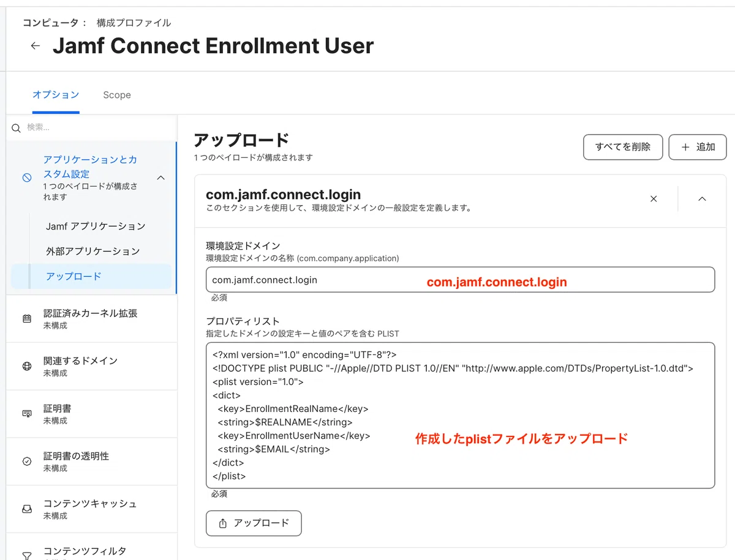
Task: Click the <string>$EMAIL</string> line
Action: 273,449
